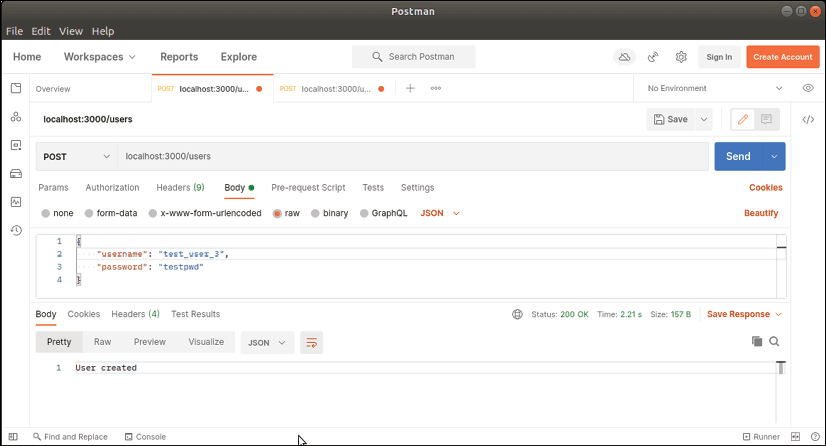
Task: Open the Environments sidebar icon
Action: pyautogui.click(x=16, y=145)
